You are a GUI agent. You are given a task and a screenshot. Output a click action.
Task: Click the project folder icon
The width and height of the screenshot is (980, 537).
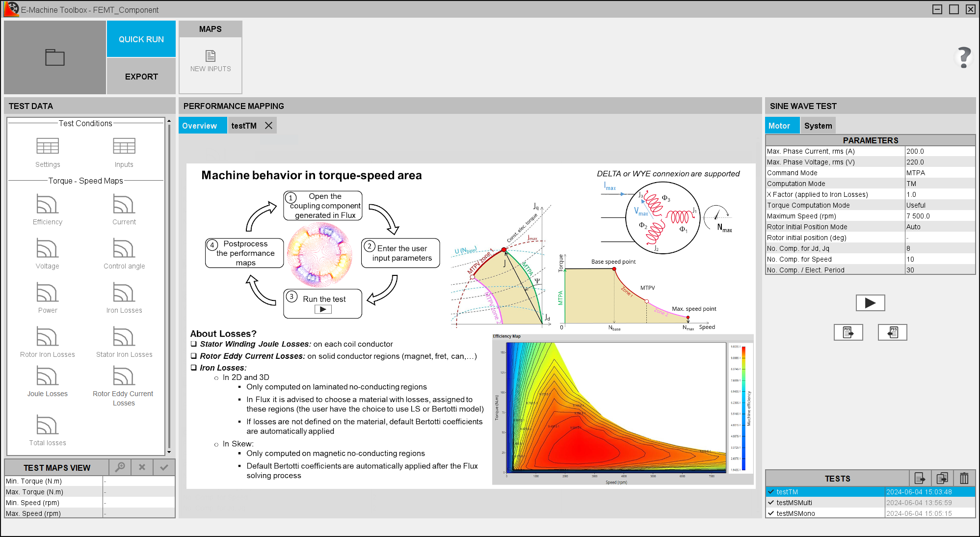click(x=55, y=57)
